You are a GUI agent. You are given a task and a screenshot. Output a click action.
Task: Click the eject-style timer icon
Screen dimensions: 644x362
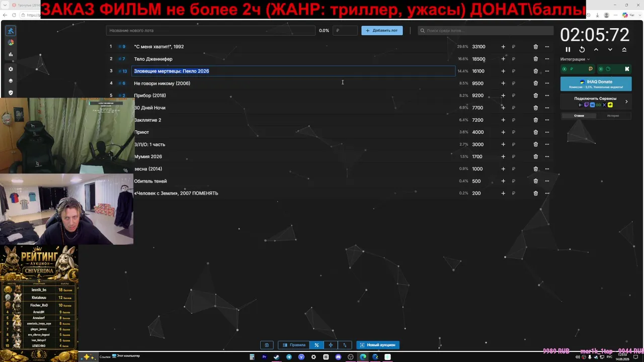pos(624,49)
